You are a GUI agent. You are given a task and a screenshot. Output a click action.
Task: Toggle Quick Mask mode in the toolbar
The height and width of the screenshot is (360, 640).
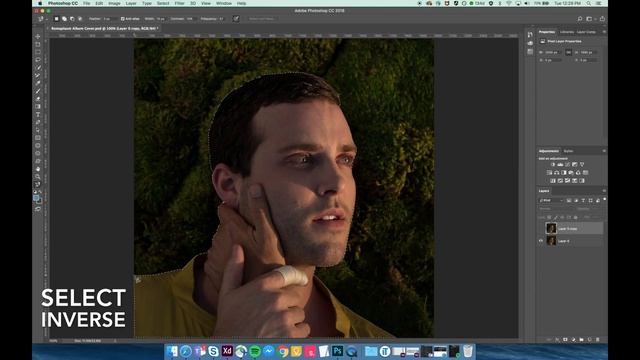[x=38, y=209]
